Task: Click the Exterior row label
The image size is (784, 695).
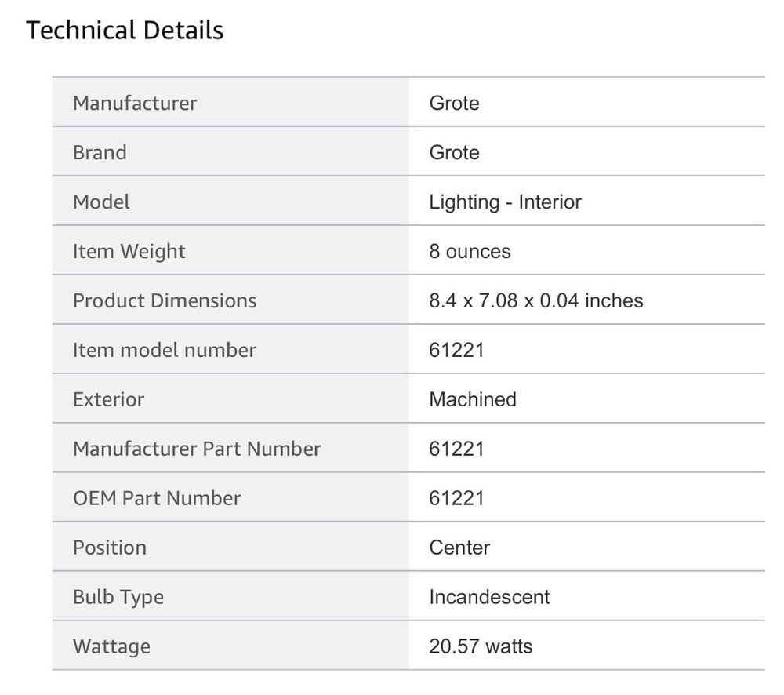Action: pos(109,399)
